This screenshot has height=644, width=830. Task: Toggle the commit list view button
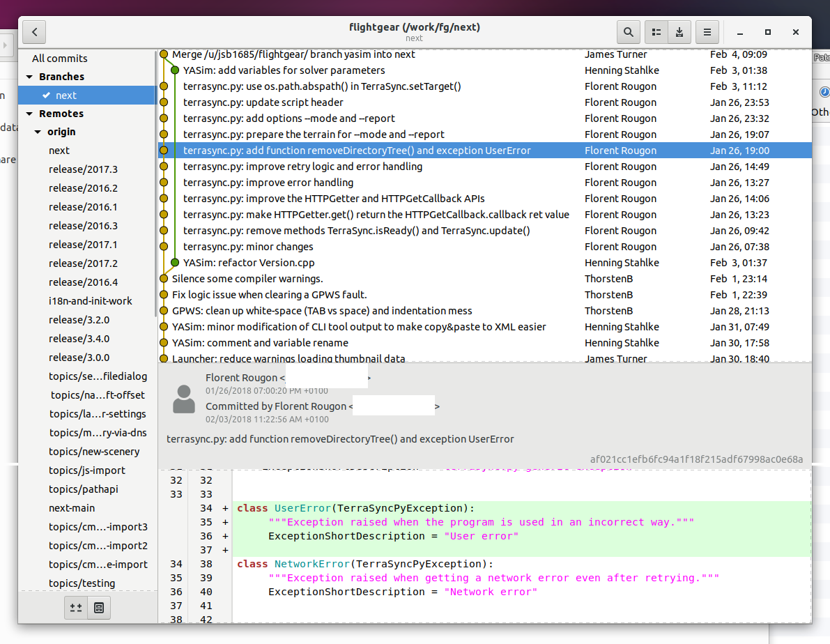pyautogui.click(x=656, y=32)
